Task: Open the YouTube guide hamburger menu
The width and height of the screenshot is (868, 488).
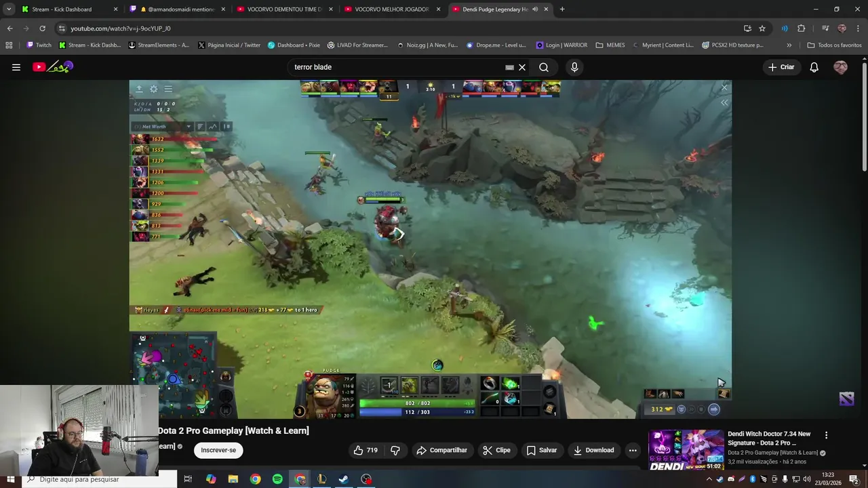Action: coord(16,67)
